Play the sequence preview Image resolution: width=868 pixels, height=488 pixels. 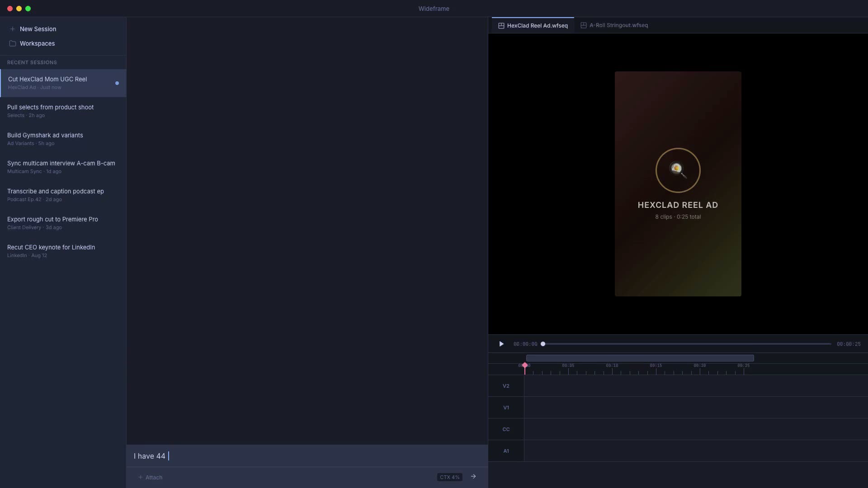pos(501,344)
